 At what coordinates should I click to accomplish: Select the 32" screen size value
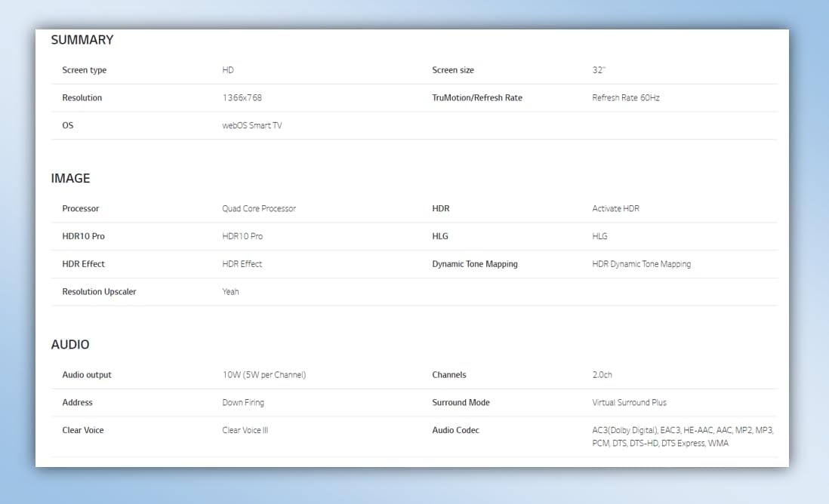[599, 70]
